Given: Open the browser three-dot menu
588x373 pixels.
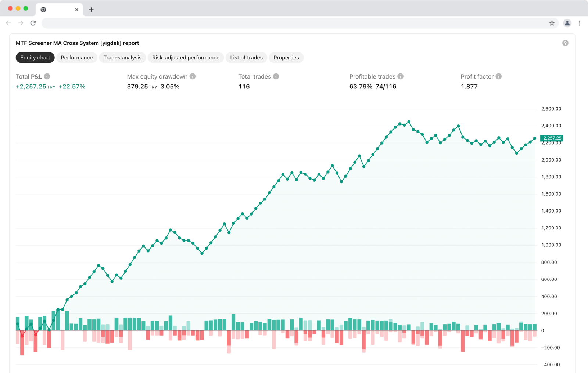Looking at the screenshot, I should (580, 23).
